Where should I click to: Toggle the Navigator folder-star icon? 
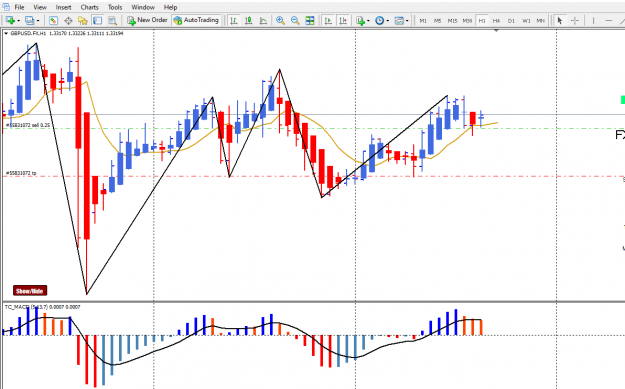pos(83,20)
